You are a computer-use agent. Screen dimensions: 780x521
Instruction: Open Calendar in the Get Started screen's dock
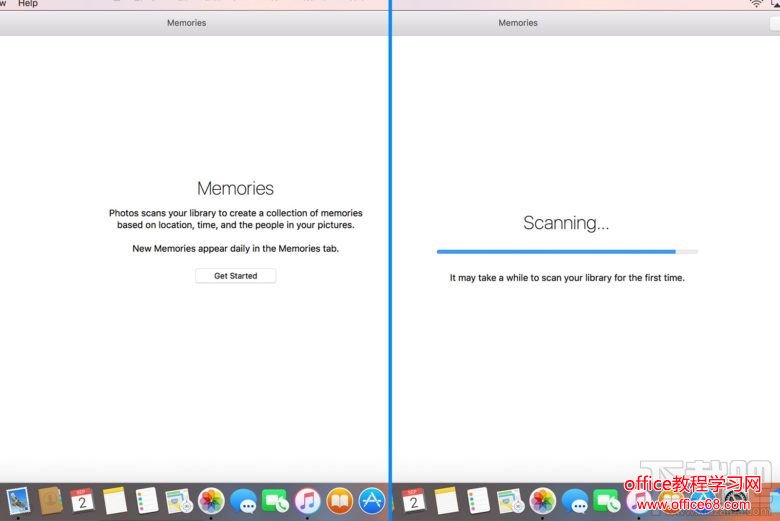click(82, 501)
